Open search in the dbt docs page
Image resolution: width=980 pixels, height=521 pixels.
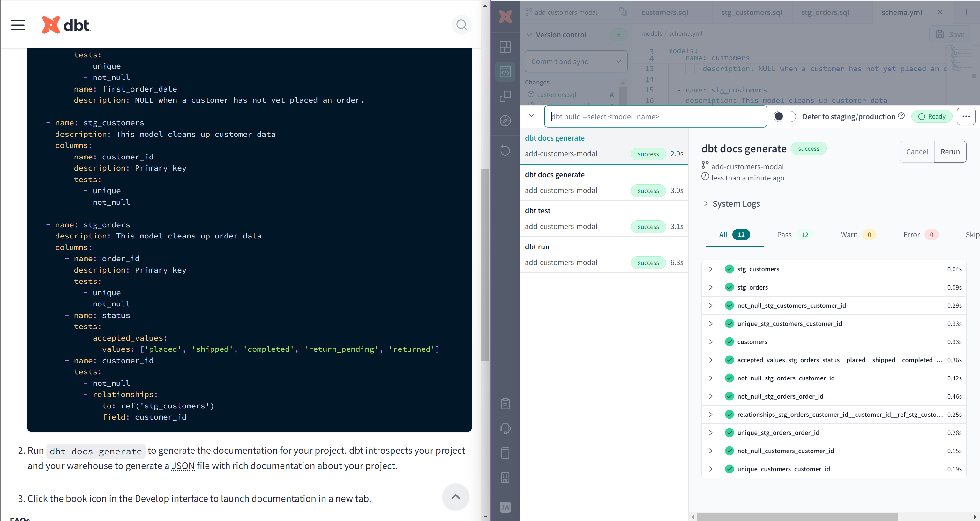click(x=461, y=25)
